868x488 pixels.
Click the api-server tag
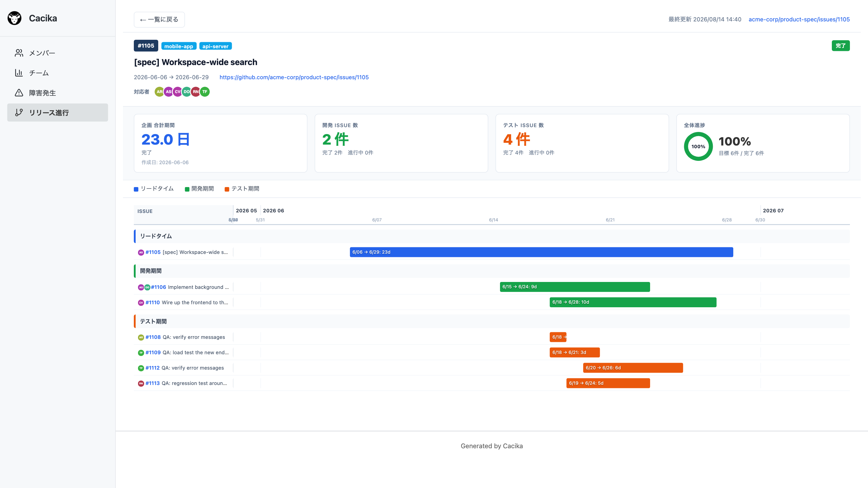pos(215,46)
